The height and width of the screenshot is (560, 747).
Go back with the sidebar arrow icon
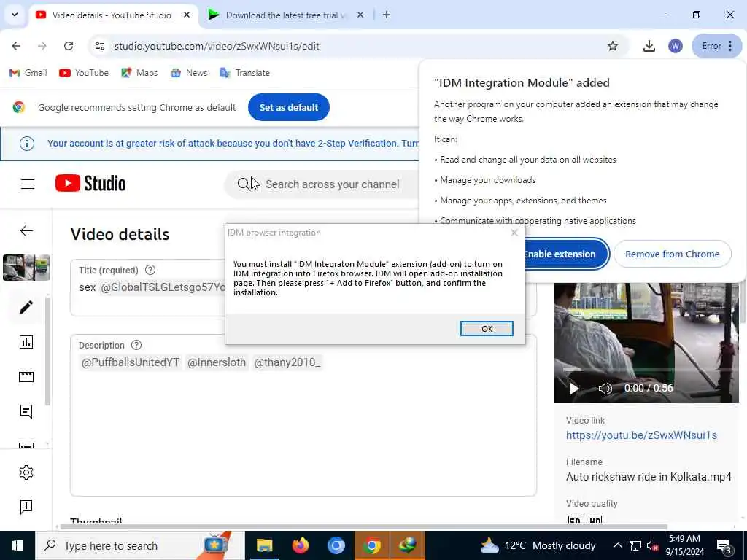click(26, 231)
